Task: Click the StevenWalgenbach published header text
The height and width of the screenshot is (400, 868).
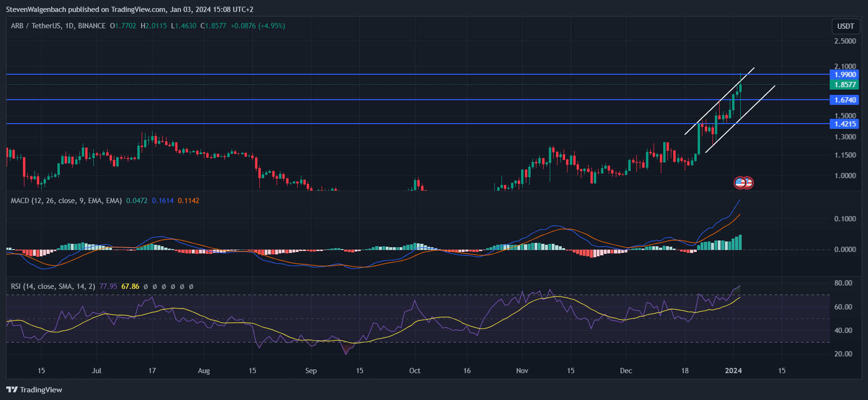Action: [130, 10]
